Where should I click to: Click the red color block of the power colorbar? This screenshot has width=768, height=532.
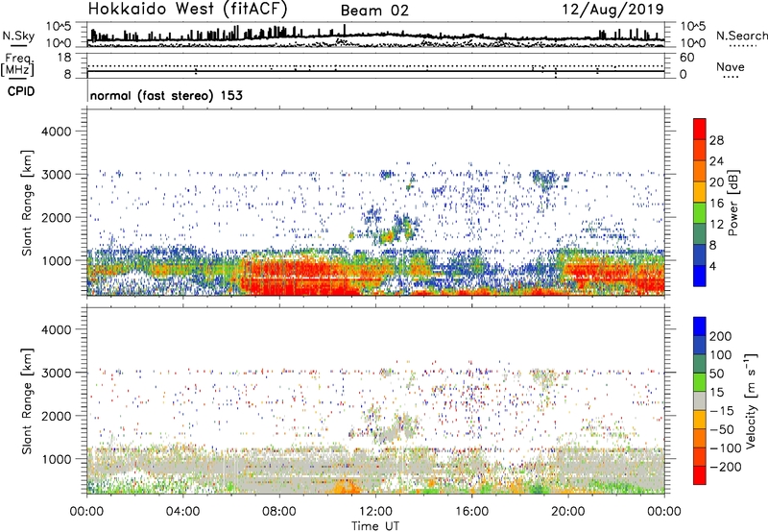tap(700, 129)
